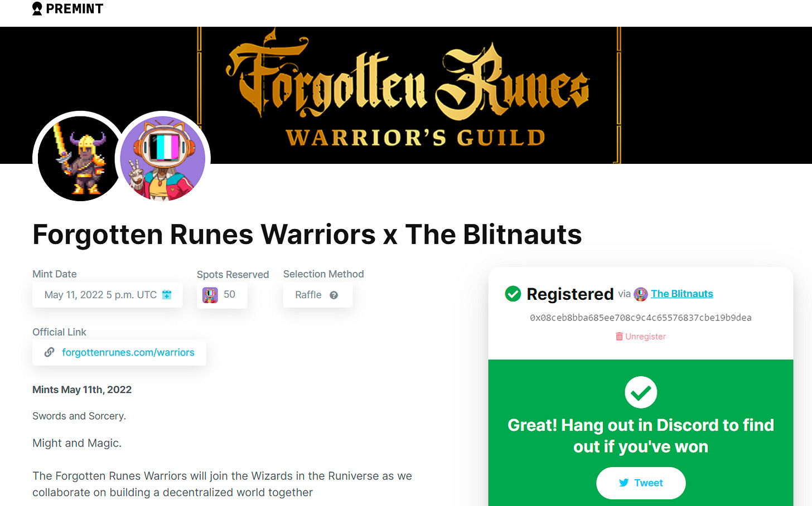Open forgottenrunes.com/warriors link
This screenshot has width=812, height=506.
(128, 352)
